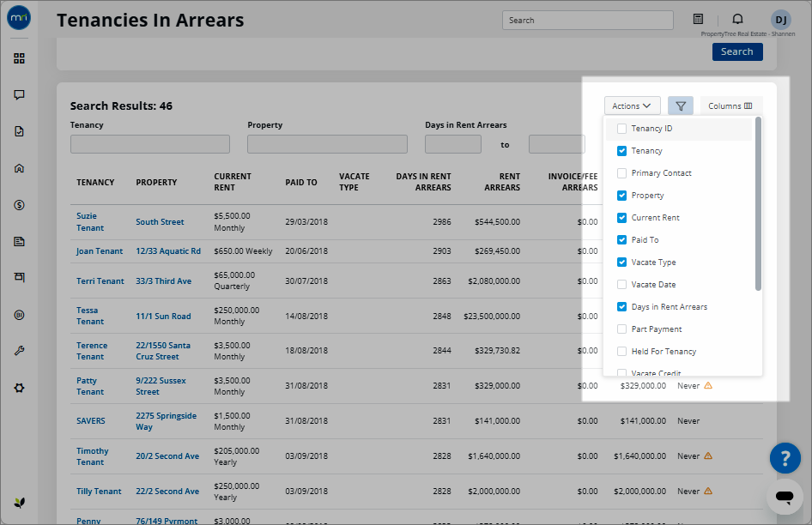Open the archive box icon in sidebar
This screenshot has height=525, width=812.
tap(19, 278)
